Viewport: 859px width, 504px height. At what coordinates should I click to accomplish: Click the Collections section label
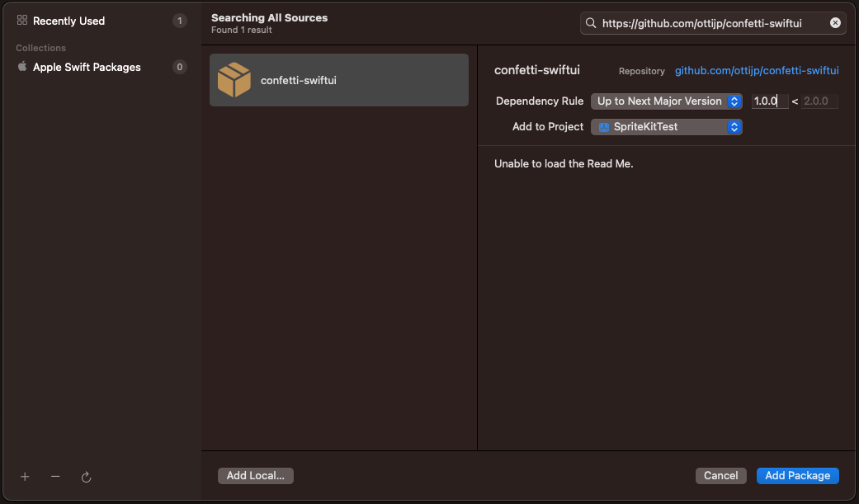coord(40,48)
